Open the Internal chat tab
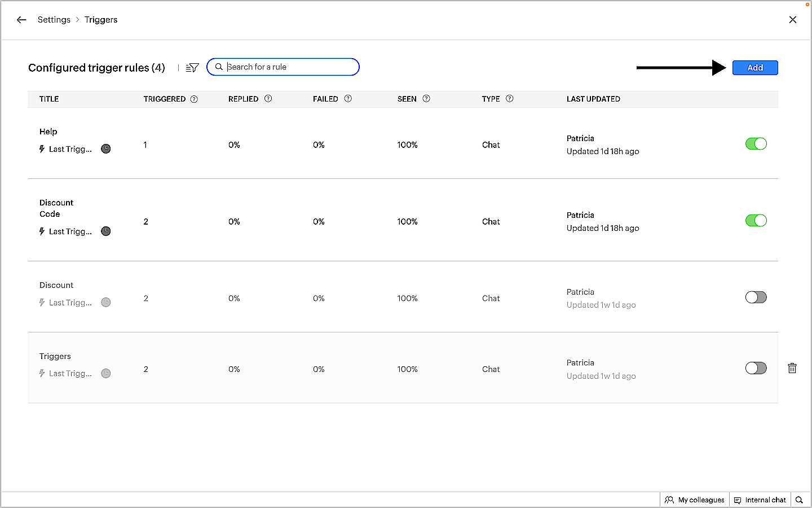This screenshot has height=508, width=812. [760, 500]
